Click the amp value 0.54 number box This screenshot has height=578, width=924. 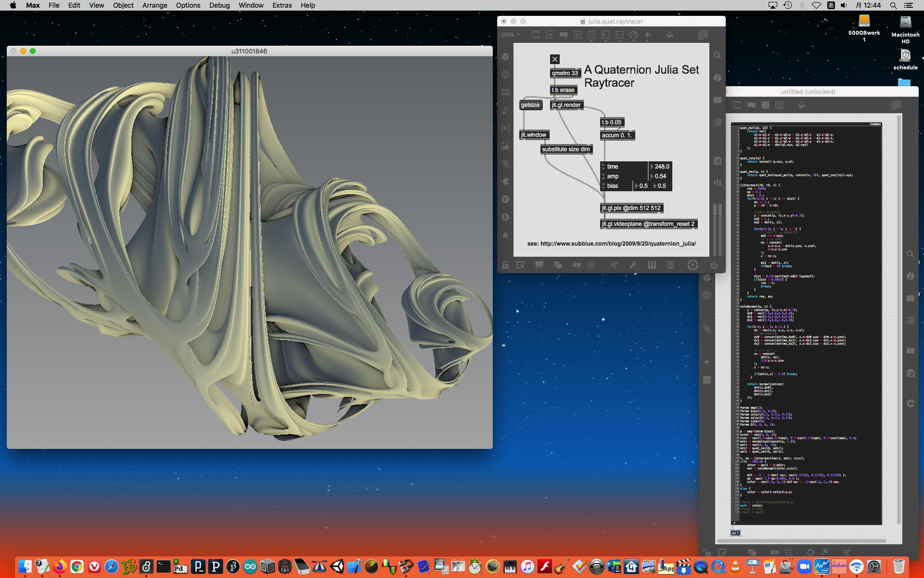pos(660,176)
